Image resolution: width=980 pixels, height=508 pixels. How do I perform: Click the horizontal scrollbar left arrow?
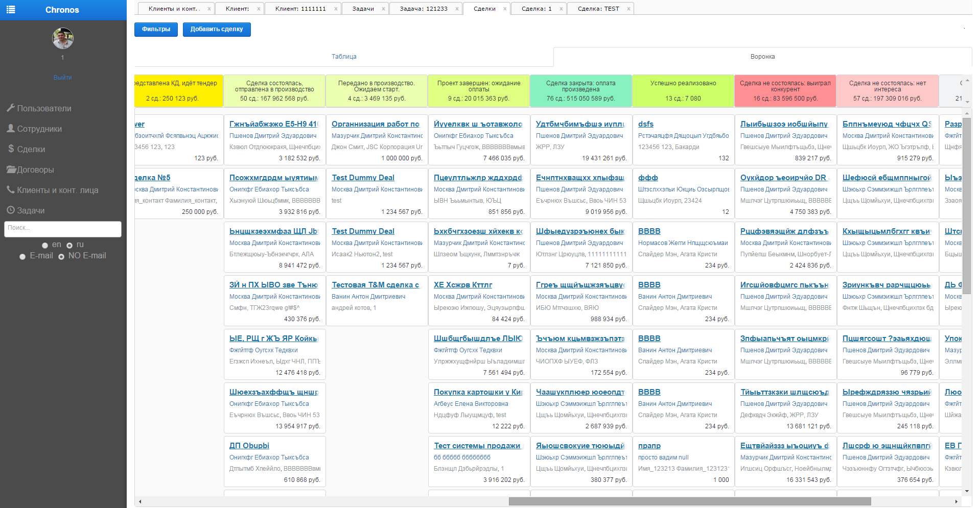140,501
